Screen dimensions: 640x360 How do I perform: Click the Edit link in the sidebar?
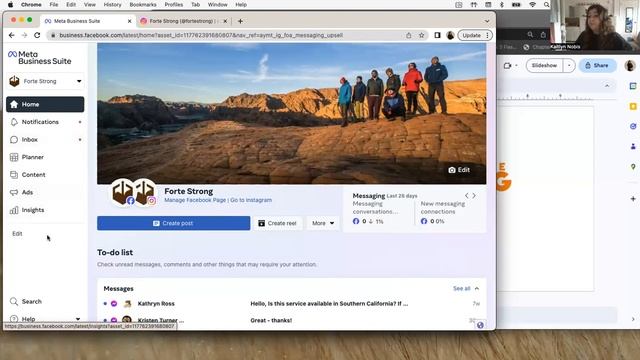[x=17, y=233]
